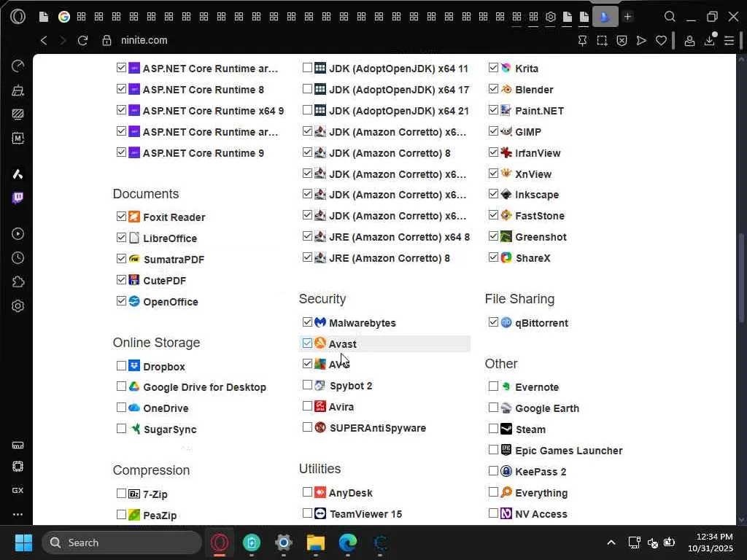The height and width of the screenshot is (560, 747).
Task: Uncheck the Foxit Reader checkbox
Action: click(121, 216)
